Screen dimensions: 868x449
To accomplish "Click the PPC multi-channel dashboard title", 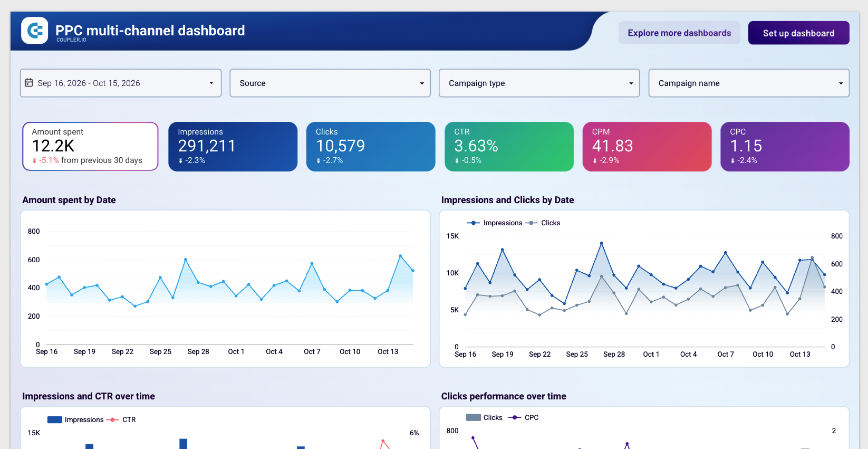I will point(150,30).
